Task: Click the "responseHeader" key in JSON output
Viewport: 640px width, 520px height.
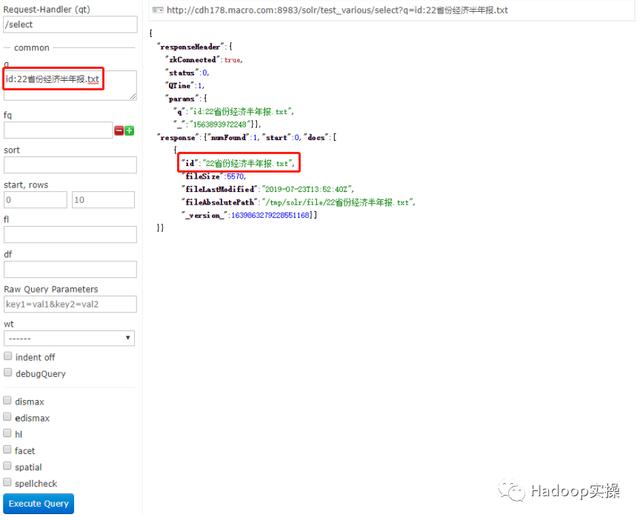Action: (x=191, y=47)
